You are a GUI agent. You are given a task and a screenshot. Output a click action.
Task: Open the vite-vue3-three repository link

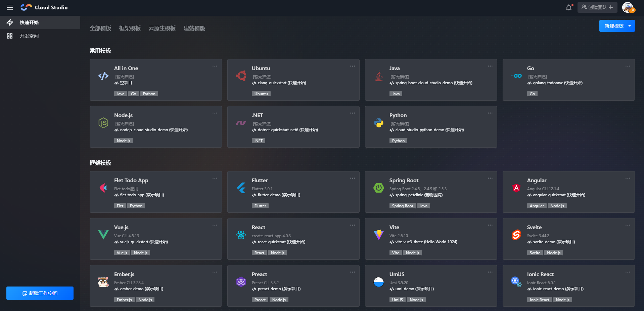coord(423,242)
